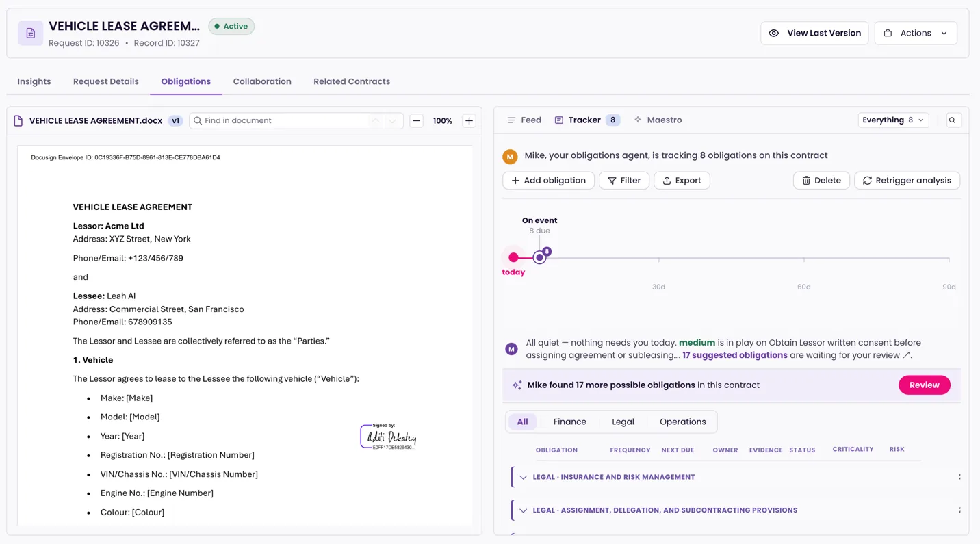Click the On event marker showing 8 due
The height and width of the screenshot is (544, 980).
coord(539,257)
